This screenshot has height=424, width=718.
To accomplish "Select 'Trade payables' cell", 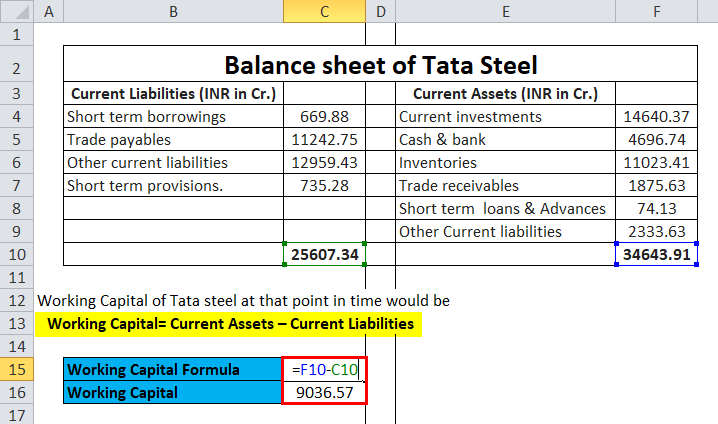I will [x=174, y=139].
